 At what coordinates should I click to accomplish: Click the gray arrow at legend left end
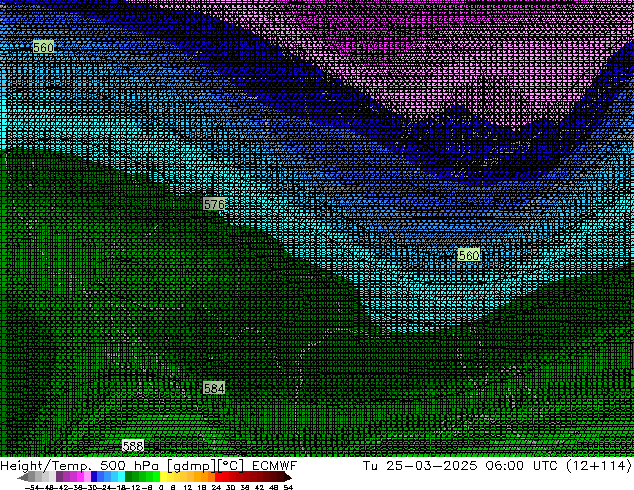[x=22, y=478]
